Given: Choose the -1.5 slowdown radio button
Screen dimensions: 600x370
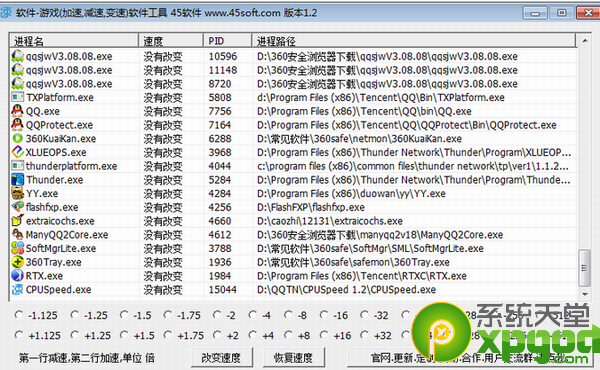Looking at the screenshot, I should point(124,315).
